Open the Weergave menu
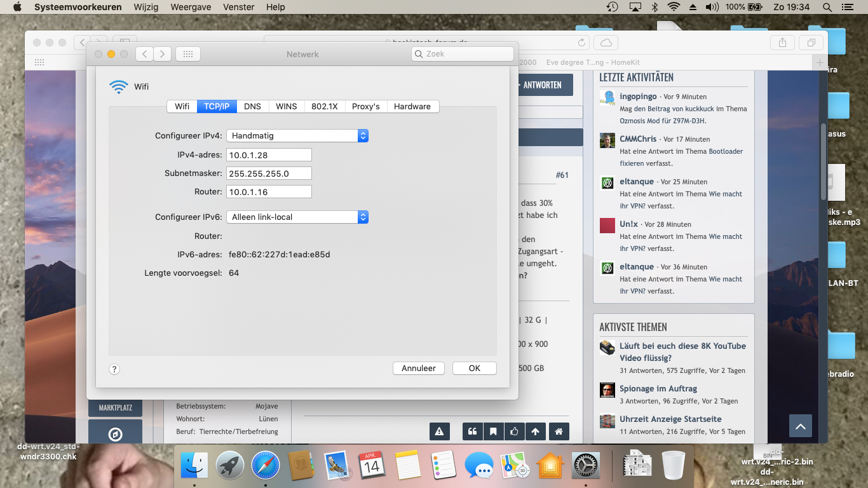This screenshot has height=488, width=868. (191, 7)
